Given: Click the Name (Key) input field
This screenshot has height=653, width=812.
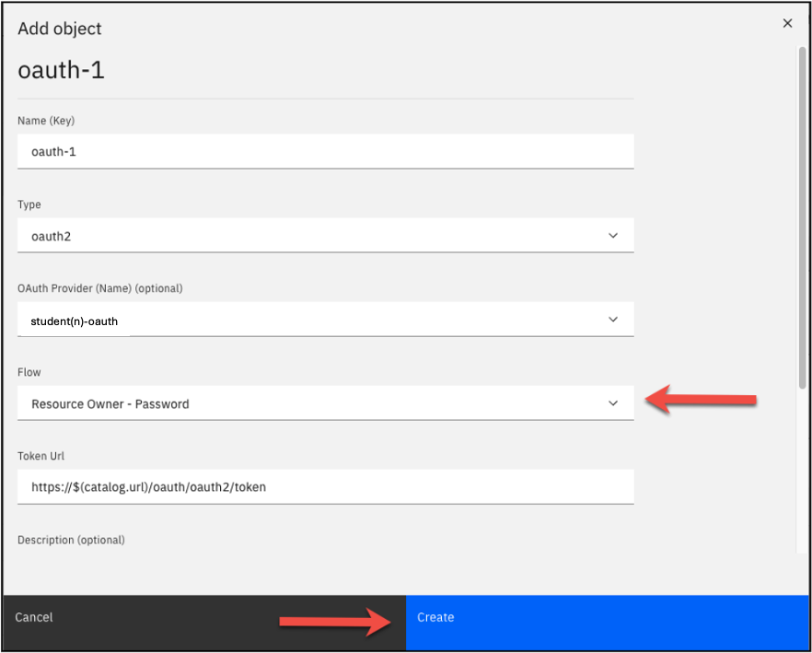Looking at the screenshot, I should [x=325, y=151].
